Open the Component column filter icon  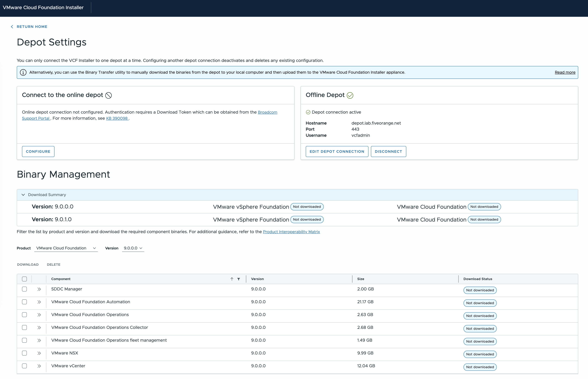(x=239, y=279)
